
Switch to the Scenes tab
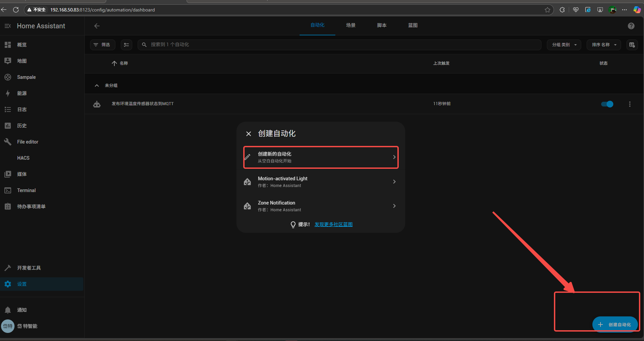(x=351, y=25)
